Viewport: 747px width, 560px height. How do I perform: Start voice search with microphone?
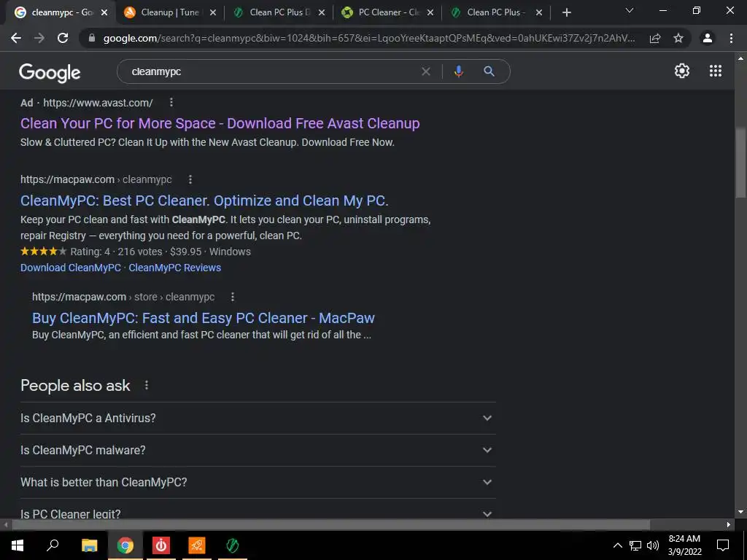[x=459, y=71]
